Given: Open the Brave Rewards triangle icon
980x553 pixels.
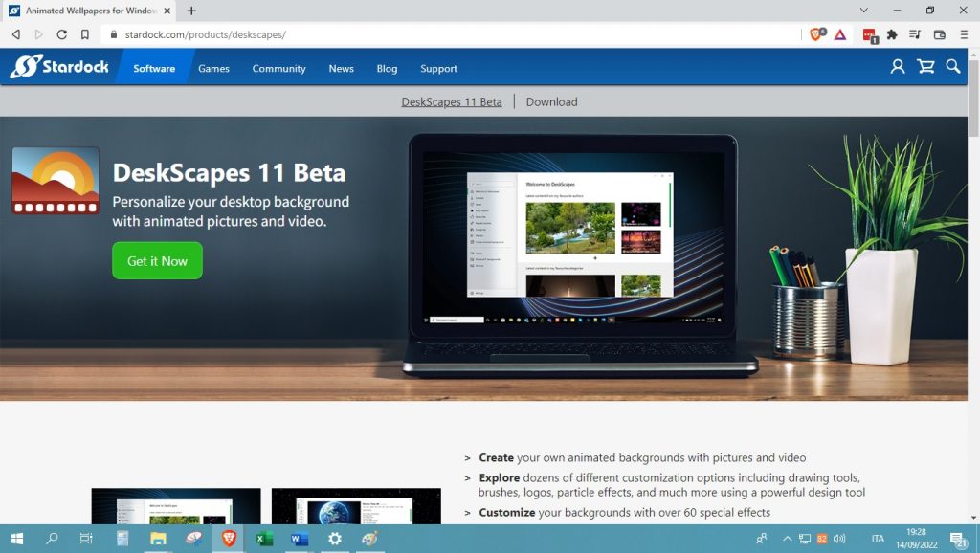Looking at the screenshot, I should click(839, 34).
